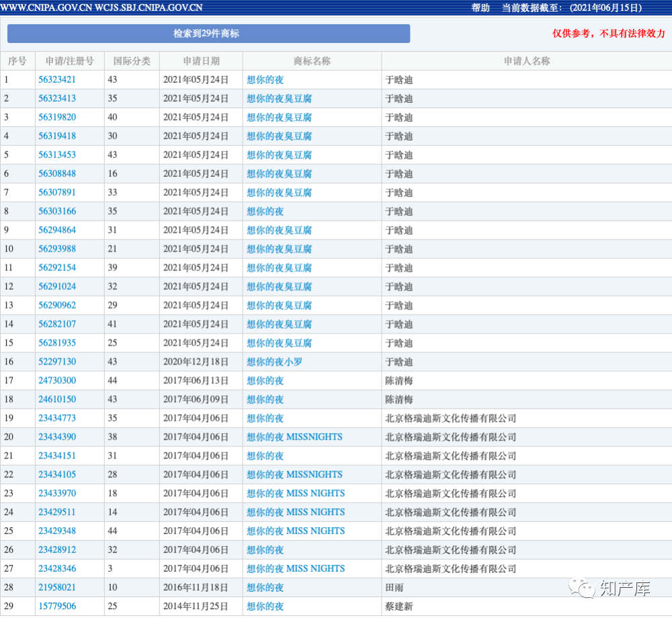Select applicant 蔡建新 in row 29
This screenshot has height=618, width=672.
[x=399, y=607]
